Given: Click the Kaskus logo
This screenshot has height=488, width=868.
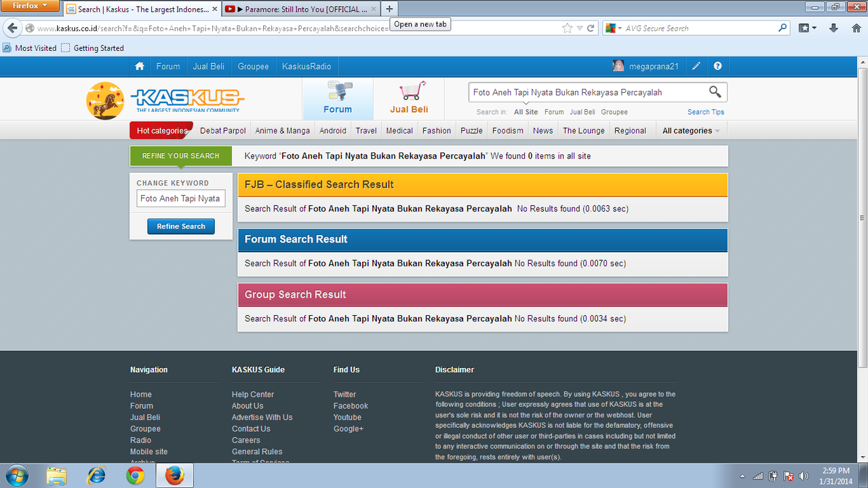Looking at the screenshot, I should pos(165,100).
